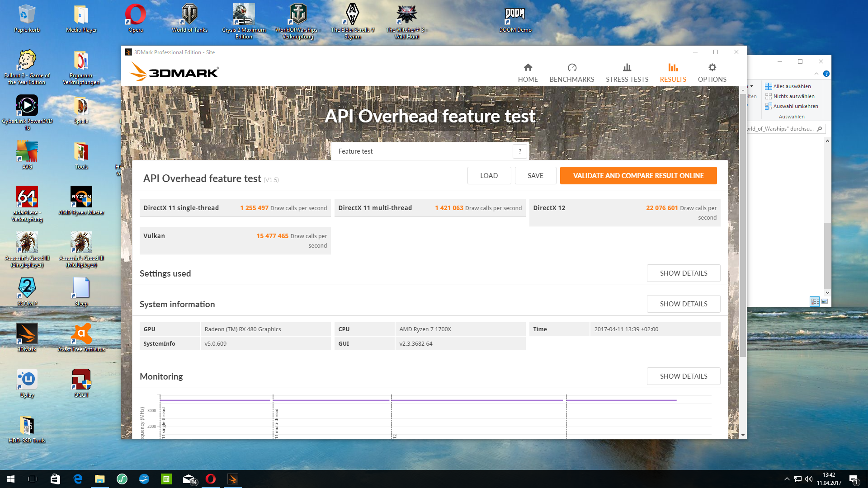Click the question mark help button
This screenshot has height=488, width=868.
tap(520, 151)
